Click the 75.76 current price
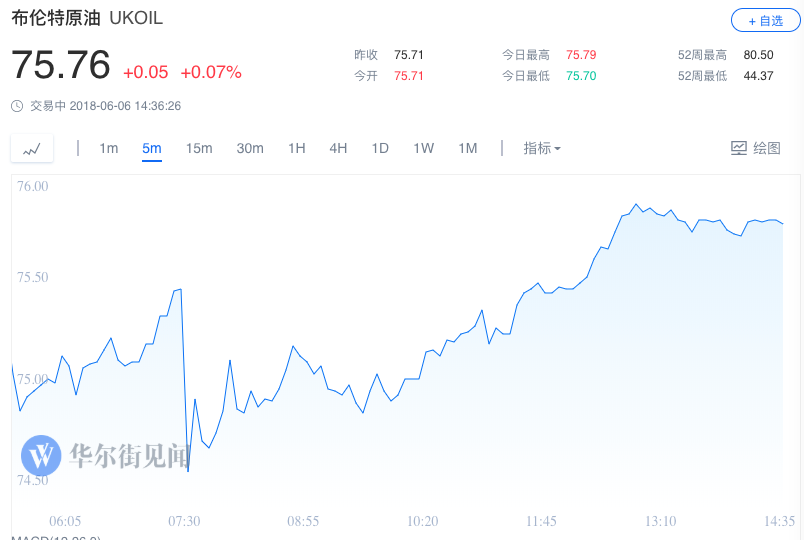The image size is (804, 540). 60,66
